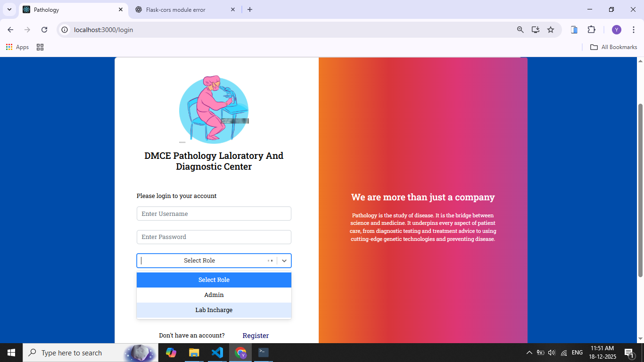The height and width of the screenshot is (362, 644).
Task: Launch Visual Studio Code from taskbar
Action: (217, 353)
